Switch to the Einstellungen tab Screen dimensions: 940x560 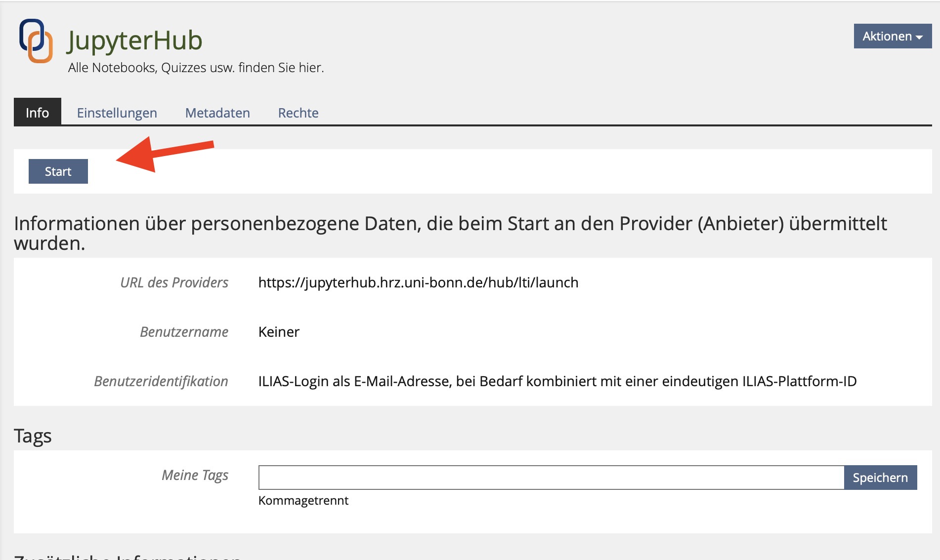[117, 113]
